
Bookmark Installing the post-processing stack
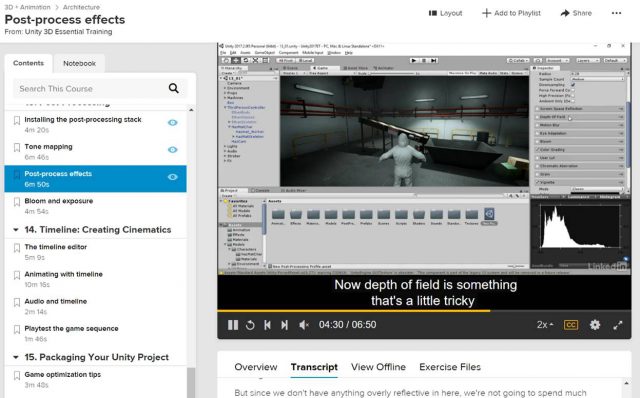coord(17,120)
